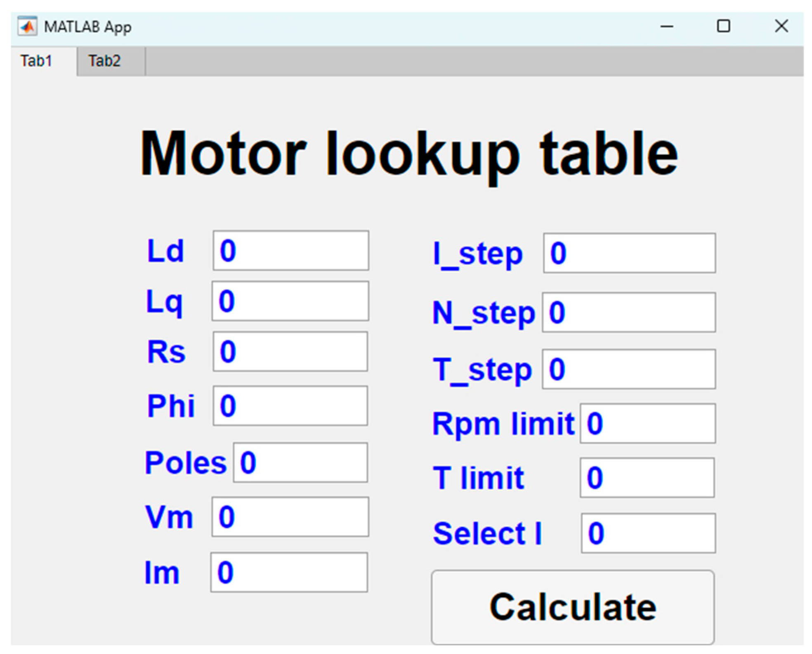
Task: Maximize the MATLAB App window
Action: (x=723, y=26)
